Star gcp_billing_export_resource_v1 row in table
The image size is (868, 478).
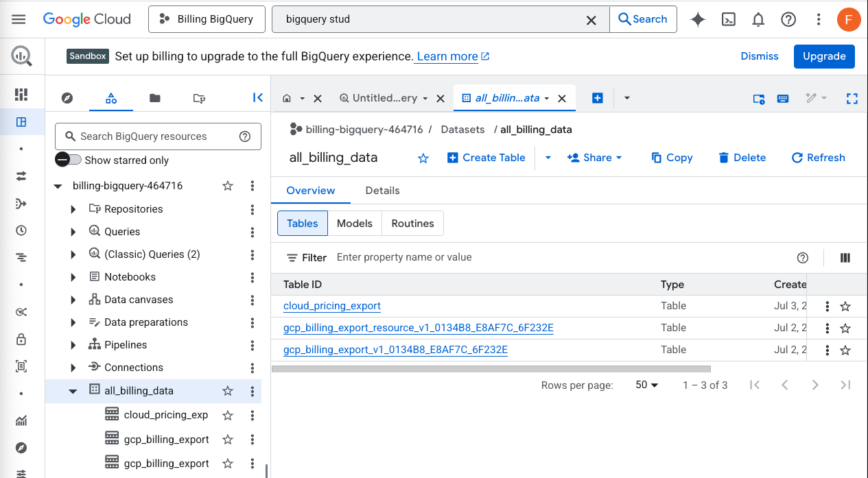pos(845,328)
